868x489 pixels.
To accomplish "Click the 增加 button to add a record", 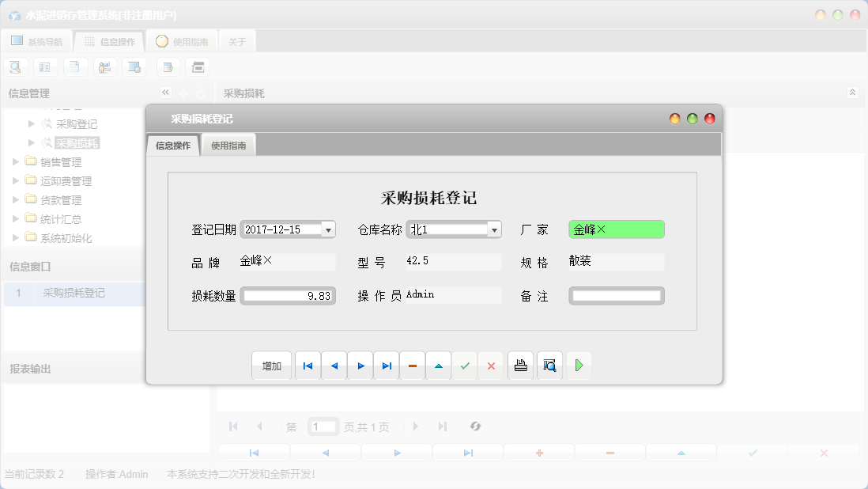I will [271, 365].
